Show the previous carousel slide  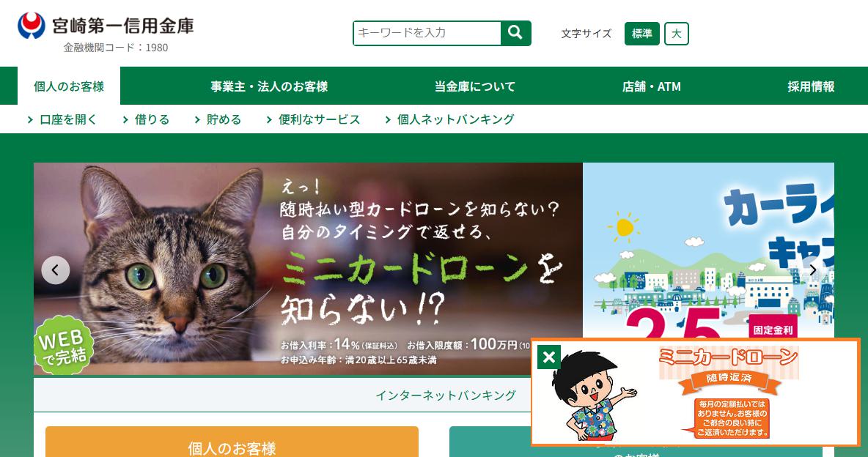click(x=56, y=270)
